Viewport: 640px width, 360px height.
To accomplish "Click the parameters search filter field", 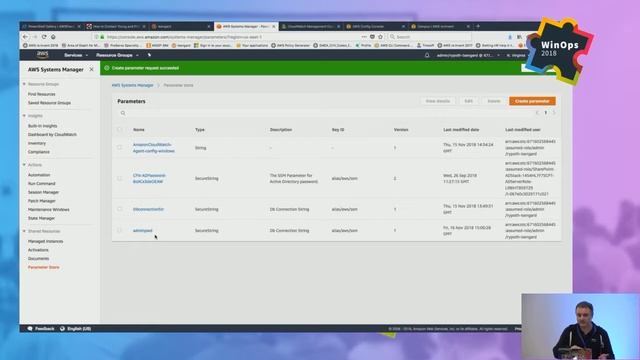I will tap(327, 113).
